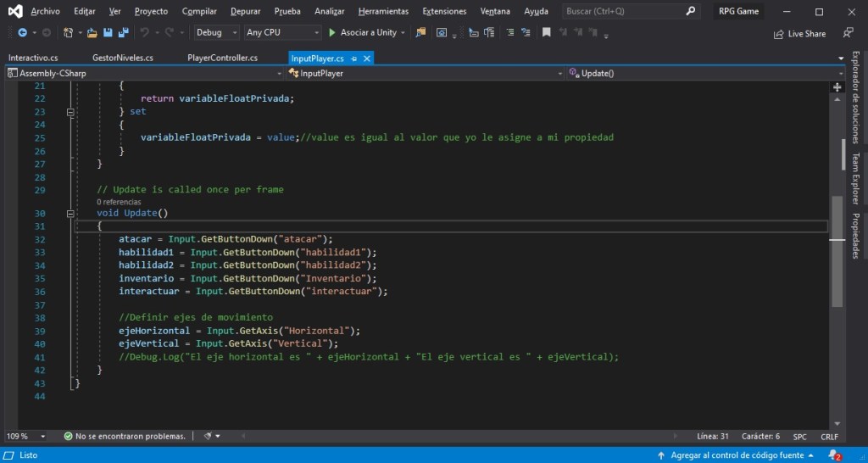Open the Depurar menu
The height and width of the screenshot is (463, 868).
245,11
